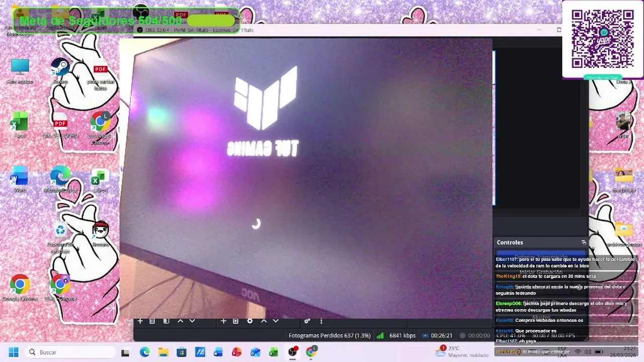Image resolution: width=644 pixels, height=362 pixels.
Task: Open the weather widget showing 23°C
Action: tap(461, 351)
